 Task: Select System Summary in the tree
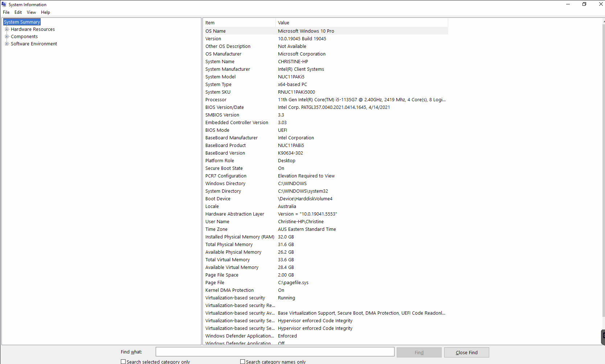(22, 22)
